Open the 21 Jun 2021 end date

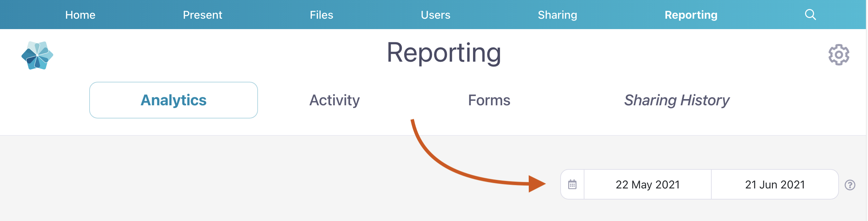[775, 185]
